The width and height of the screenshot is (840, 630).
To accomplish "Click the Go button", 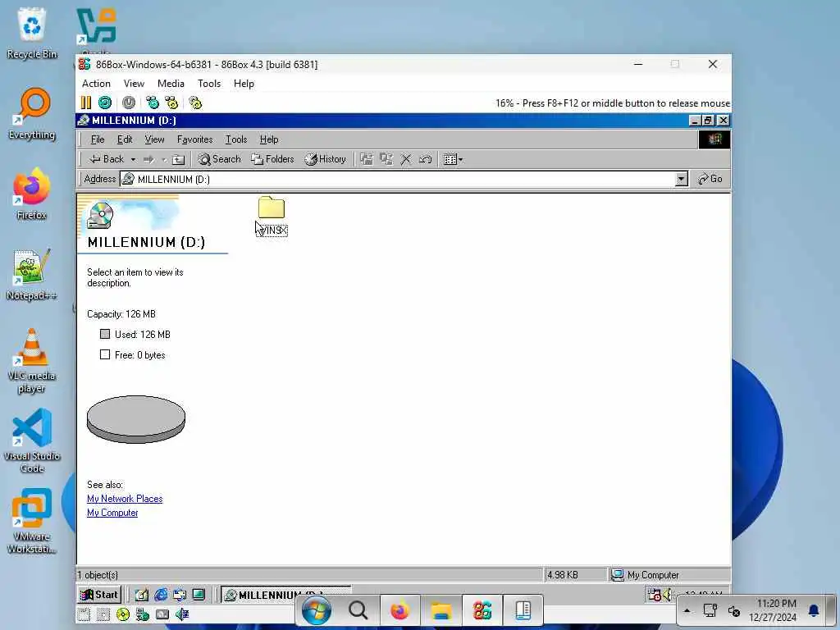I will 710,179.
